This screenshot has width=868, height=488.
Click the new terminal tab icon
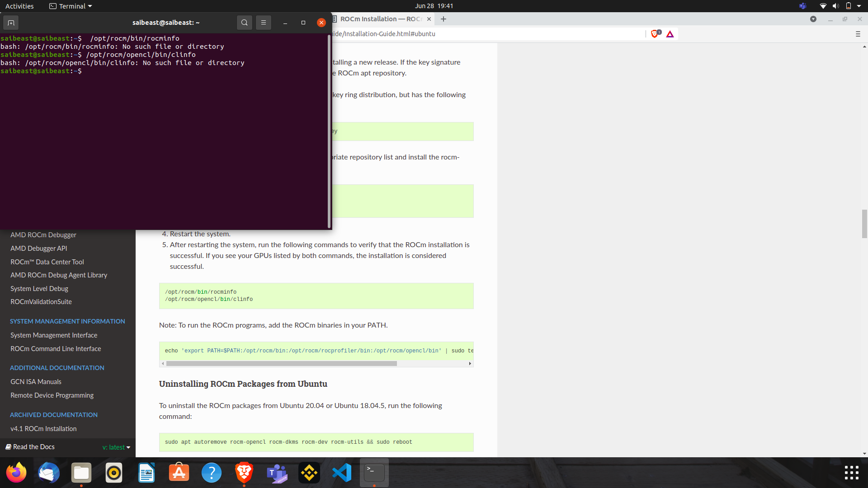[x=11, y=23]
